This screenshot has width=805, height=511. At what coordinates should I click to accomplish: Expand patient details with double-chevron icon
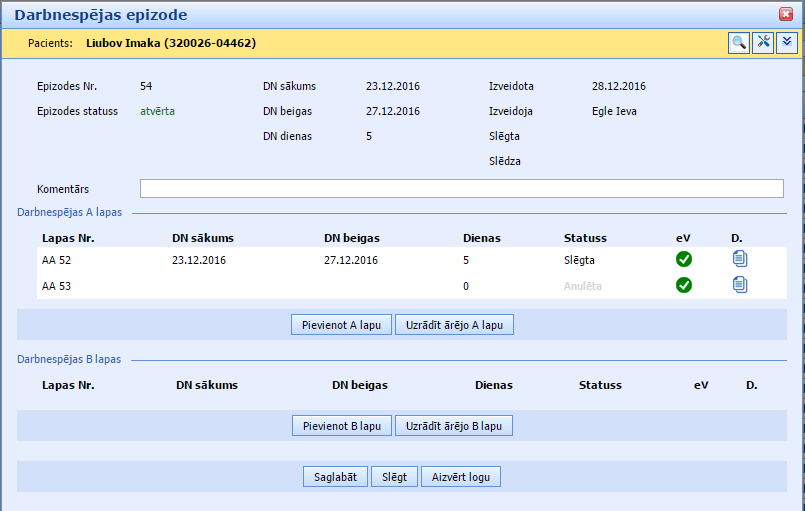coord(787,42)
